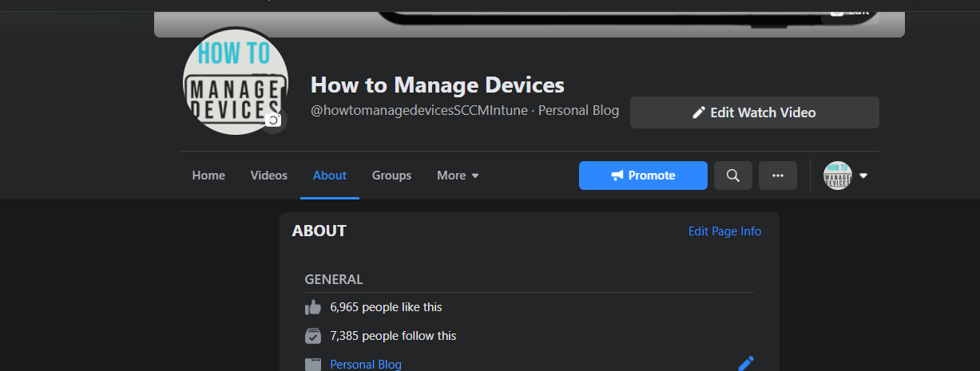Click the small page avatar in toolbar
This screenshot has width=980, height=371.
pos(838,176)
